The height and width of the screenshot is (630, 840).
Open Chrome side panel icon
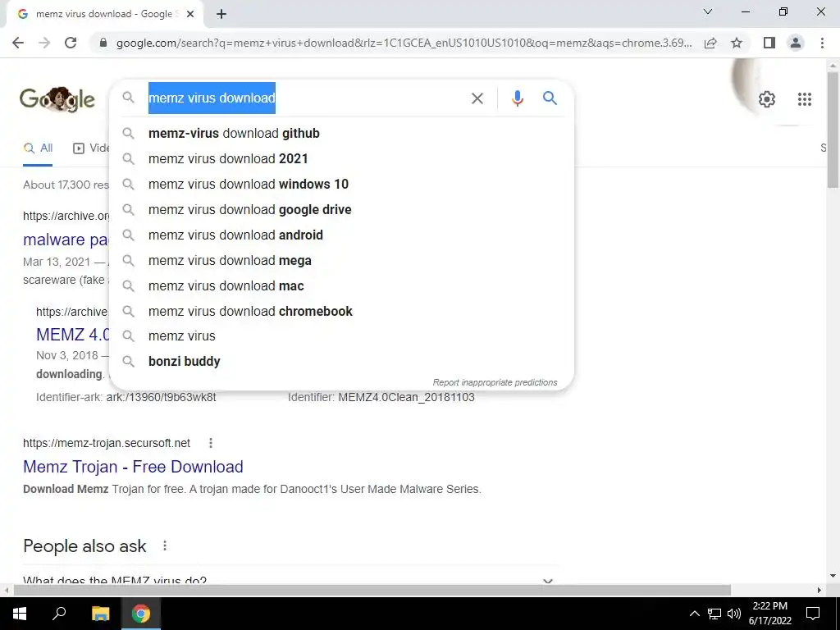click(x=769, y=43)
